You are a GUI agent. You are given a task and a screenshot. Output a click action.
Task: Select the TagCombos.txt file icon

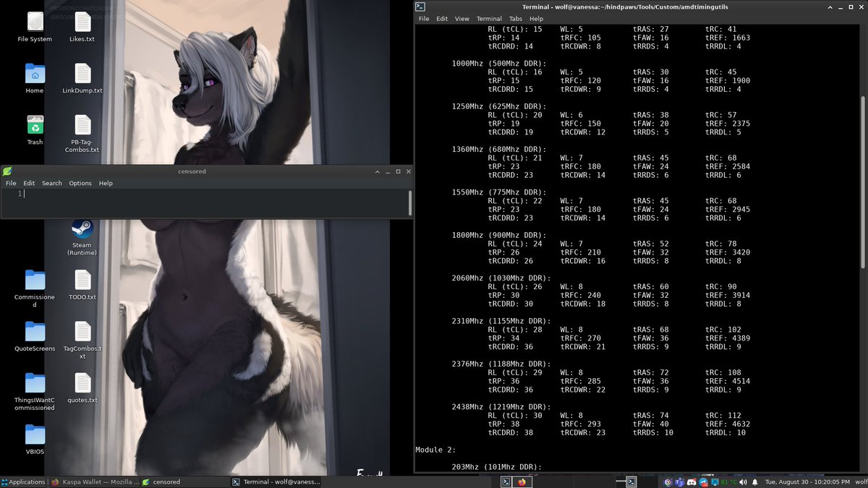point(82,340)
